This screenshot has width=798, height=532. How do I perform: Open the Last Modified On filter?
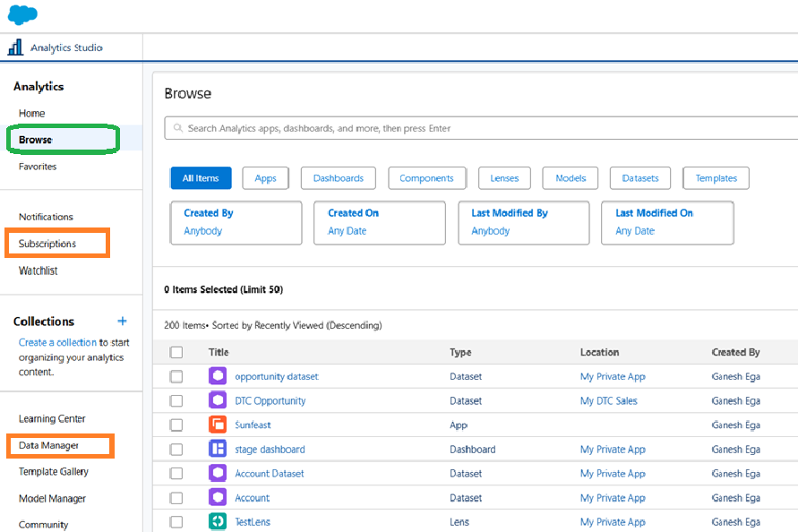[x=667, y=222]
